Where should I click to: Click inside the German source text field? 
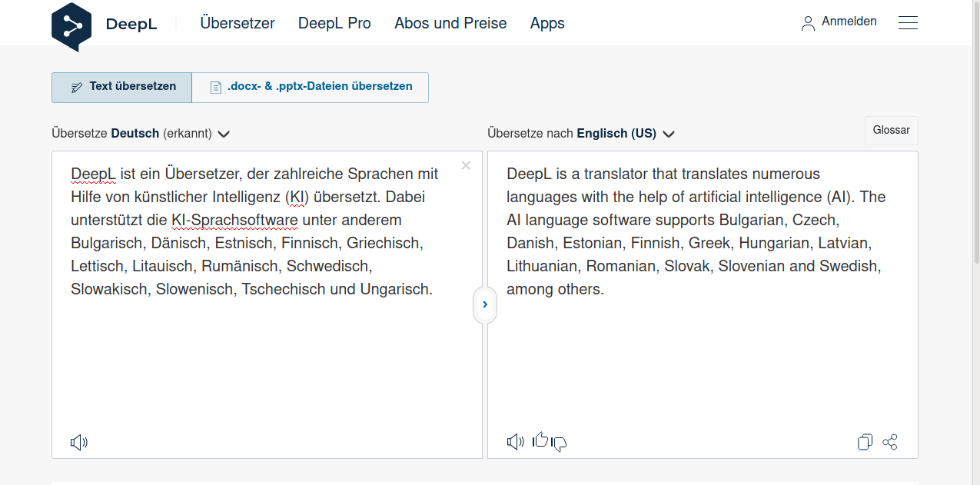pyautogui.click(x=267, y=304)
